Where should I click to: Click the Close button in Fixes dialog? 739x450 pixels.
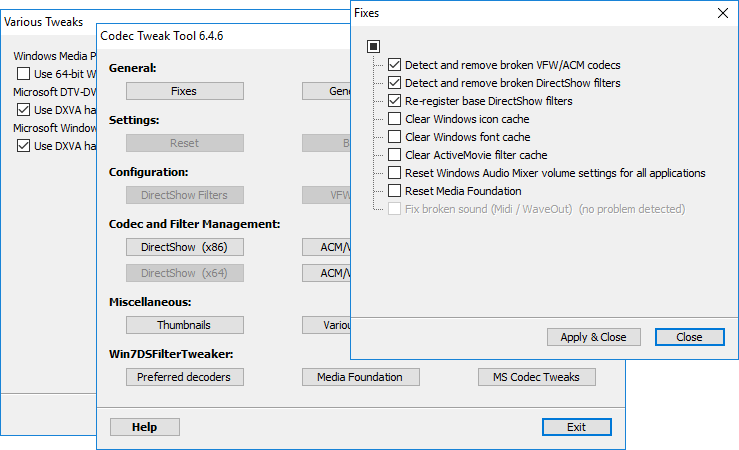click(689, 337)
